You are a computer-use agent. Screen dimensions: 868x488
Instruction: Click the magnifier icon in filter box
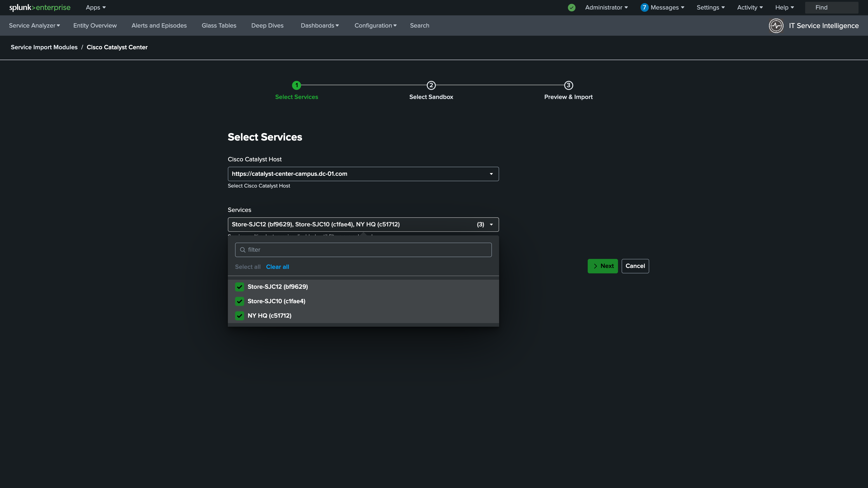click(x=243, y=250)
